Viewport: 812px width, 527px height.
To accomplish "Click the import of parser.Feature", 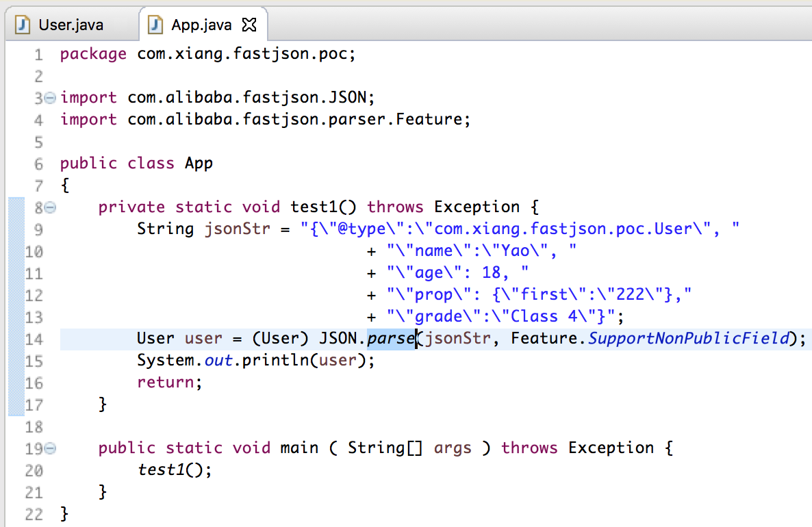I will tap(266, 120).
